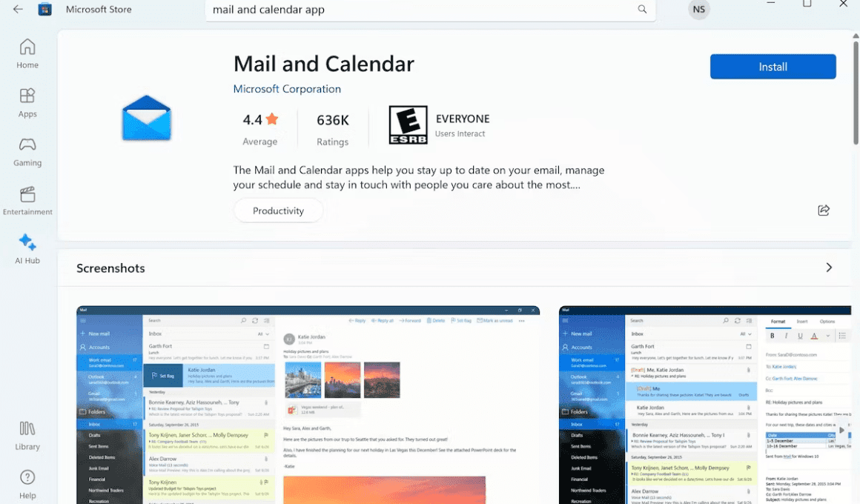
Task: Open the Microsoft Corporation publisher link
Action: (x=287, y=89)
